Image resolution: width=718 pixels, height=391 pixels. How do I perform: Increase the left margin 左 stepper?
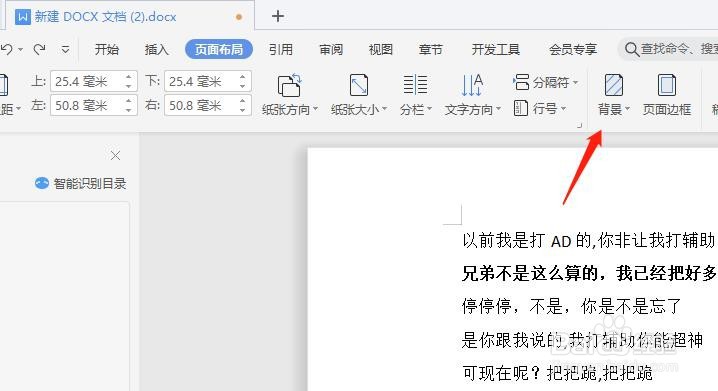click(x=129, y=101)
